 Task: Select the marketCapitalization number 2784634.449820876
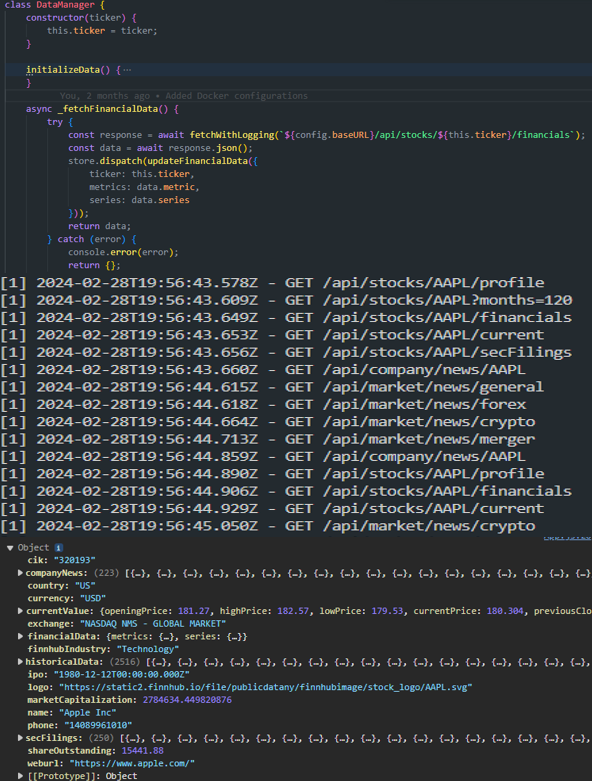[x=187, y=700]
